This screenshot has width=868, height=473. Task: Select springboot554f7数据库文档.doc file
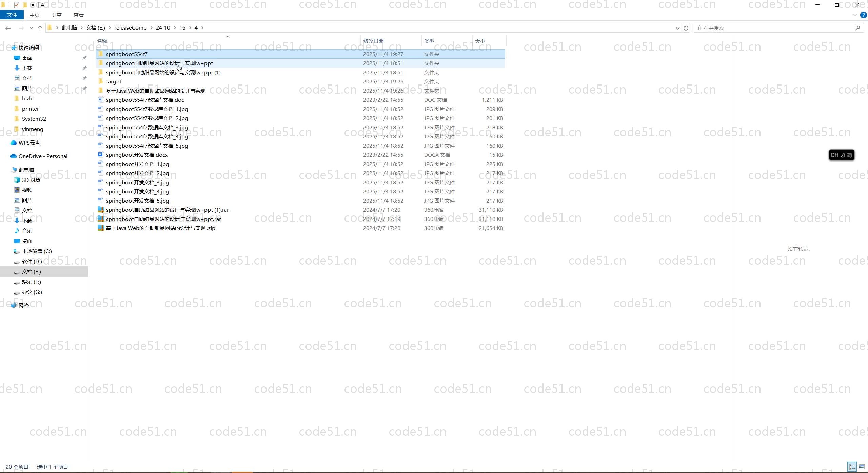point(145,100)
